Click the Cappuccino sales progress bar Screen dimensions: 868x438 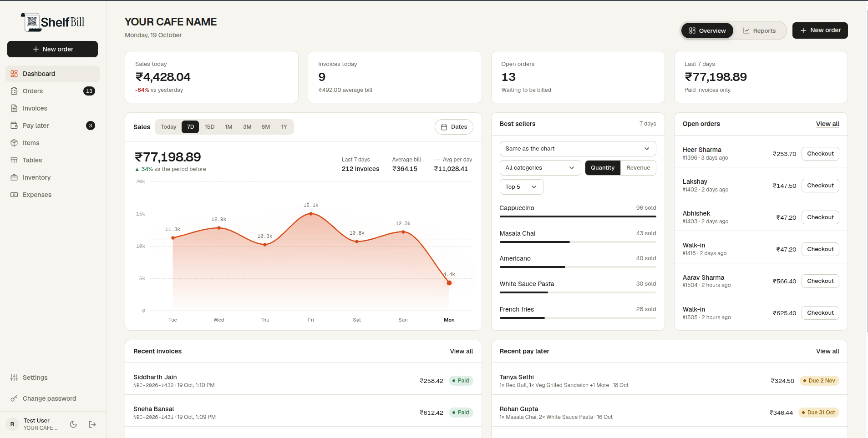tap(578, 216)
